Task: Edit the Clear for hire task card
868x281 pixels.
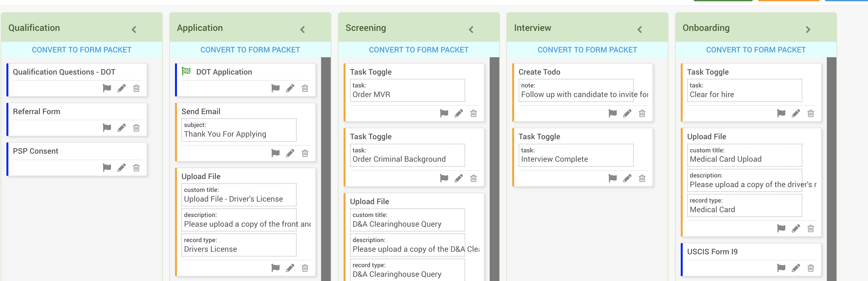Action: point(796,113)
